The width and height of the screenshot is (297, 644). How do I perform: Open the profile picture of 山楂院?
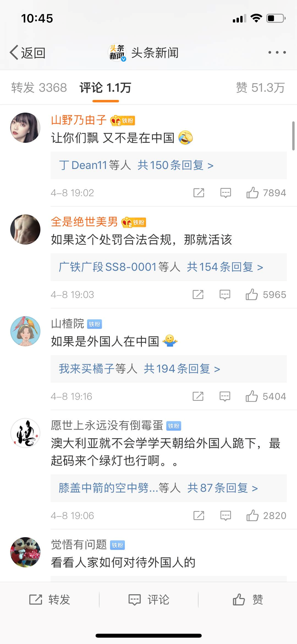pos(25,331)
